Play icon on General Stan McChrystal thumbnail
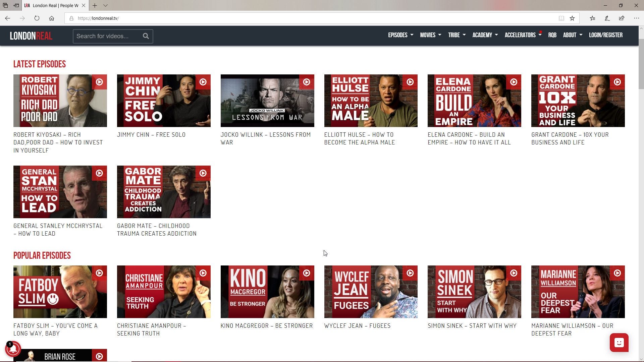644x362 pixels. (99, 173)
